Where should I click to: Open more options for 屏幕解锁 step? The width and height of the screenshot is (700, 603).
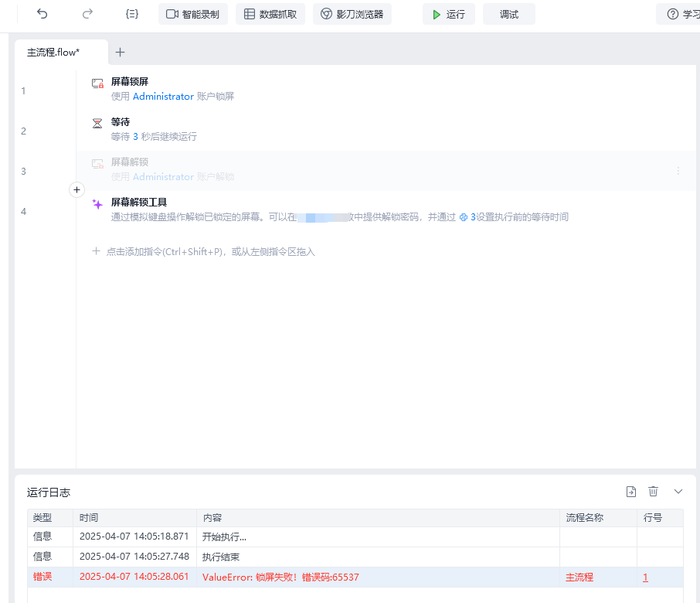pos(678,170)
